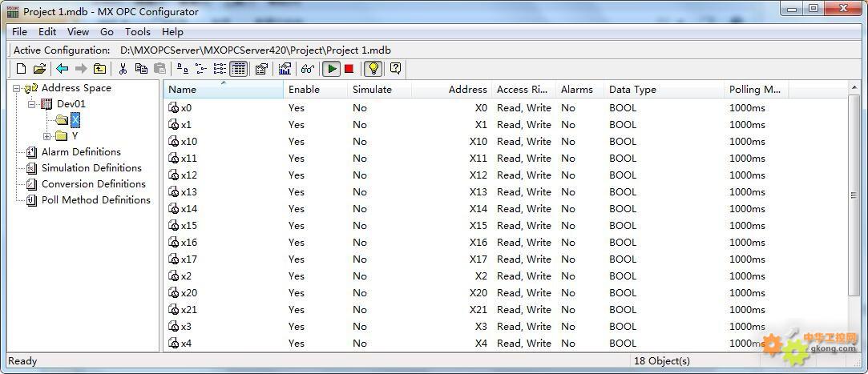Open the glasses Monitor view icon
The height and width of the screenshot is (374, 868).
(x=307, y=69)
